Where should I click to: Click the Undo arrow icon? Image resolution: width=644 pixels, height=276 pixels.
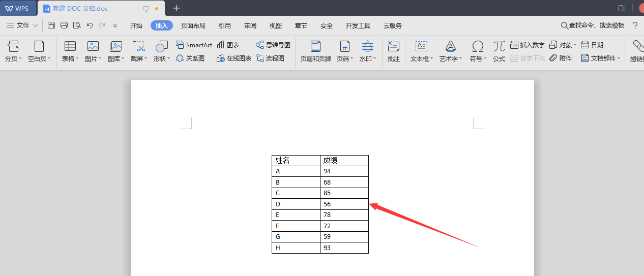point(90,25)
